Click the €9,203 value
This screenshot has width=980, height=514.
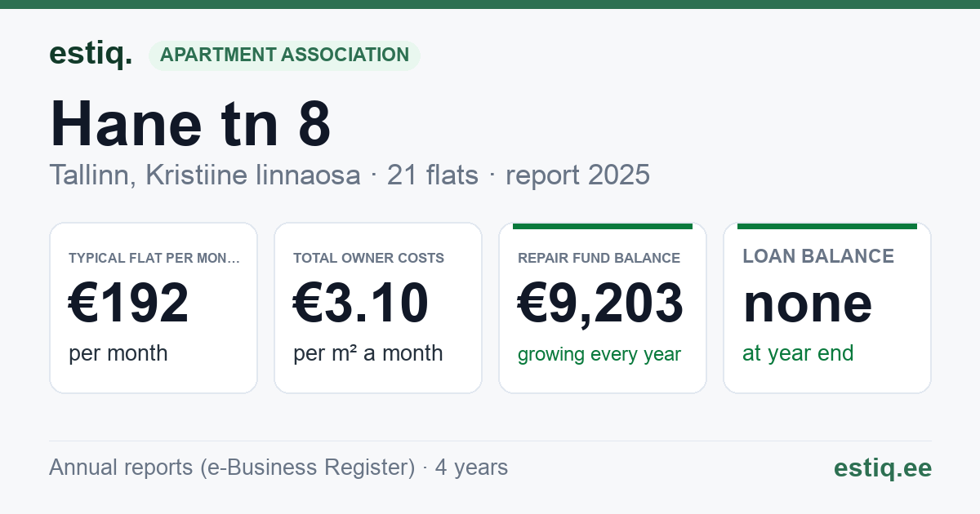tap(601, 303)
